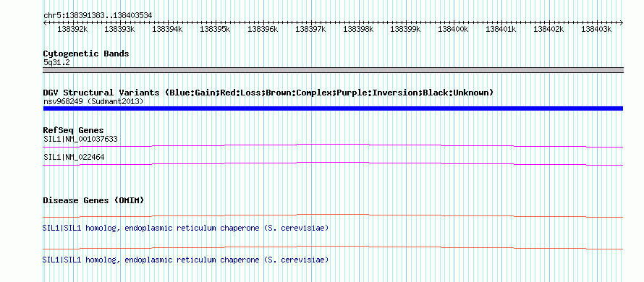Click the 138395k ruler tick label
644x282 pixels.
click(215, 29)
